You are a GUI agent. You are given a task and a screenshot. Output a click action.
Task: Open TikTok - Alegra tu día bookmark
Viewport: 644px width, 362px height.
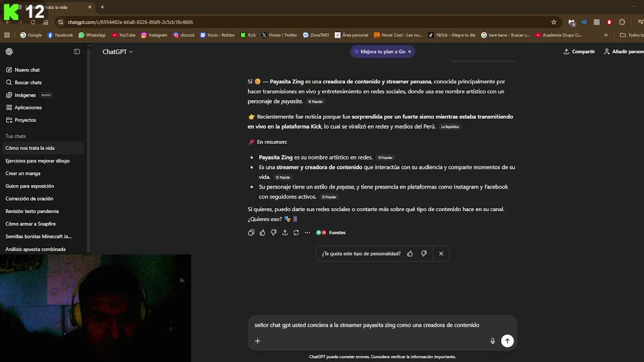click(x=452, y=35)
